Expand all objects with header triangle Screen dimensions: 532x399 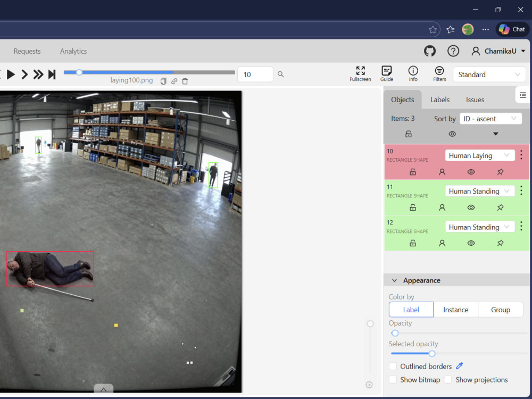click(x=496, y=134)
